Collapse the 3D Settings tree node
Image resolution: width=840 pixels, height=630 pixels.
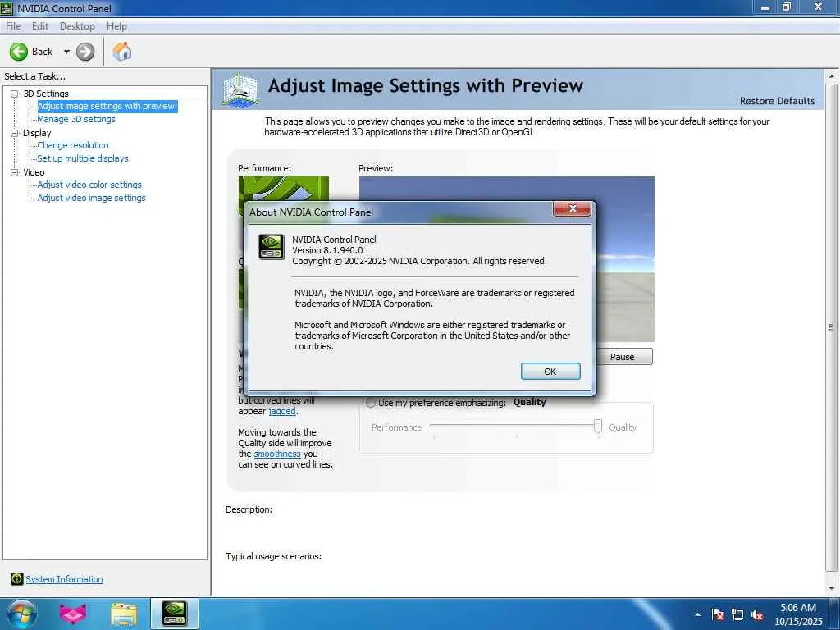[x=15, y=94]
